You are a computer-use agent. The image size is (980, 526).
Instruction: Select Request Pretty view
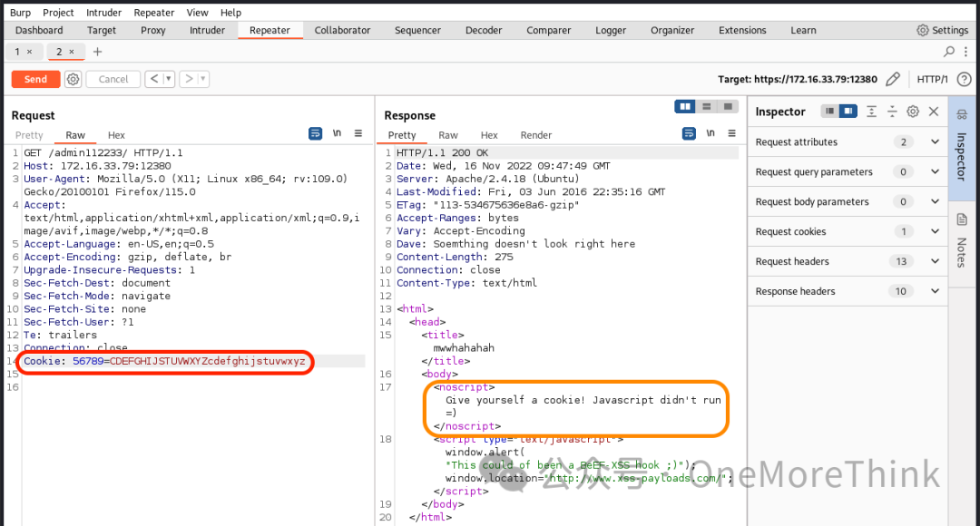(29, 135)
